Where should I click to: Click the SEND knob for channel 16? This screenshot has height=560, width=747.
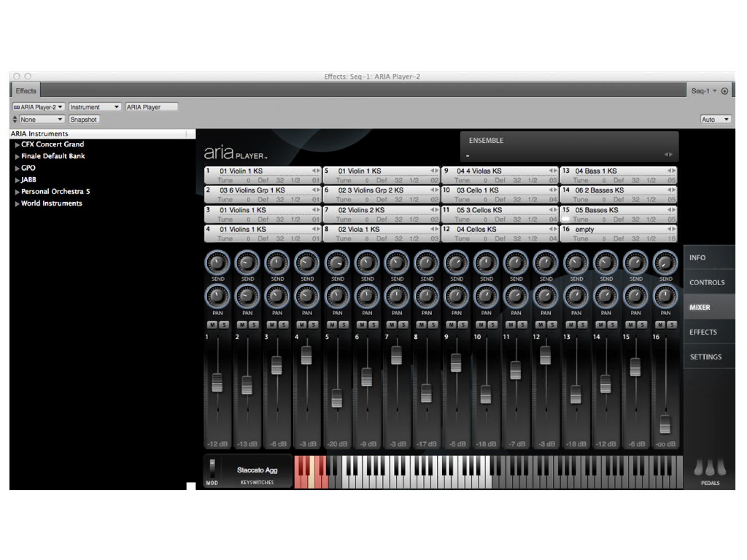[x=665, y=262]
